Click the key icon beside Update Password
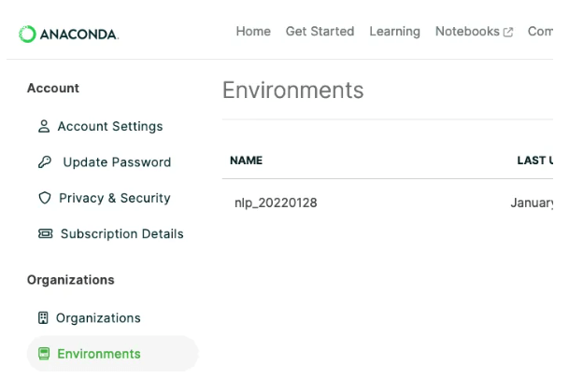This screenshot has height=392, width=569. (x=43, y=162)
